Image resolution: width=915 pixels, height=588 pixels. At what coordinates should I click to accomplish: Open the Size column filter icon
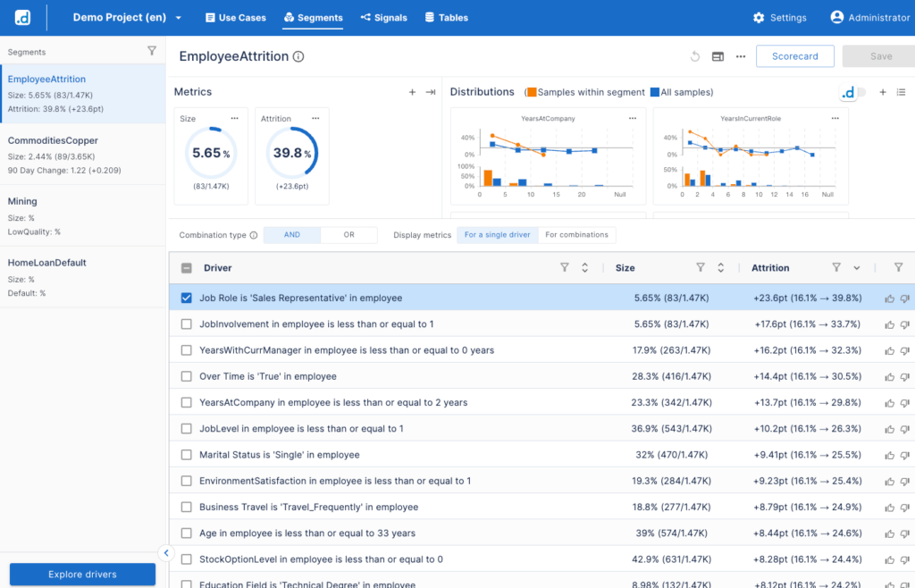[x=702, y=267]
